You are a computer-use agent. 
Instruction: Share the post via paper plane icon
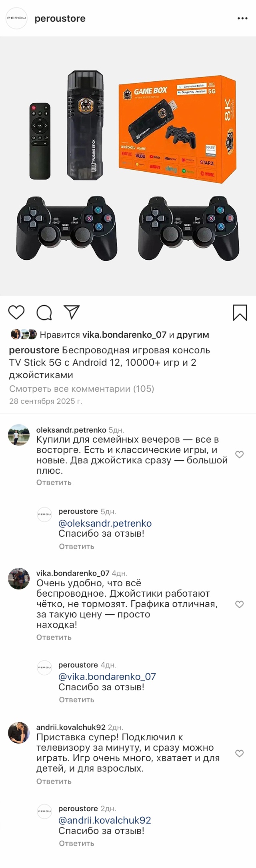(72, 312)
